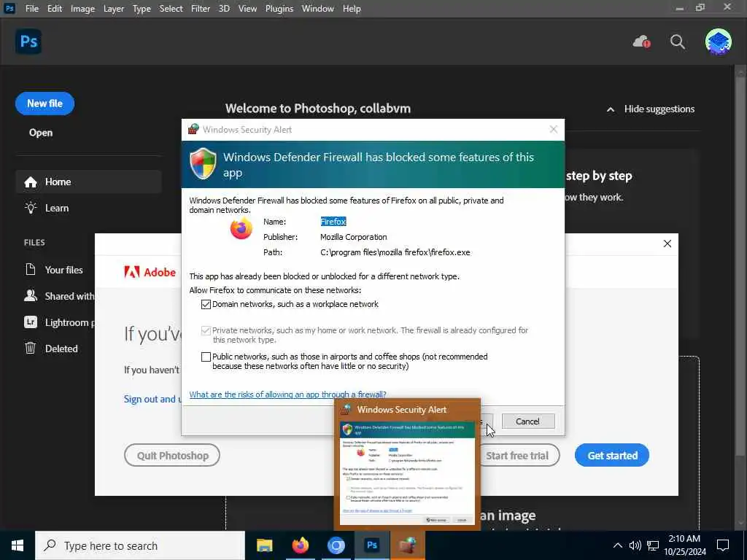Image resolution: width=747 pixels, height=560 pixels.
Task: Click the taskbar clock and date
Action: pyautogui.click(x=685, y=545)
